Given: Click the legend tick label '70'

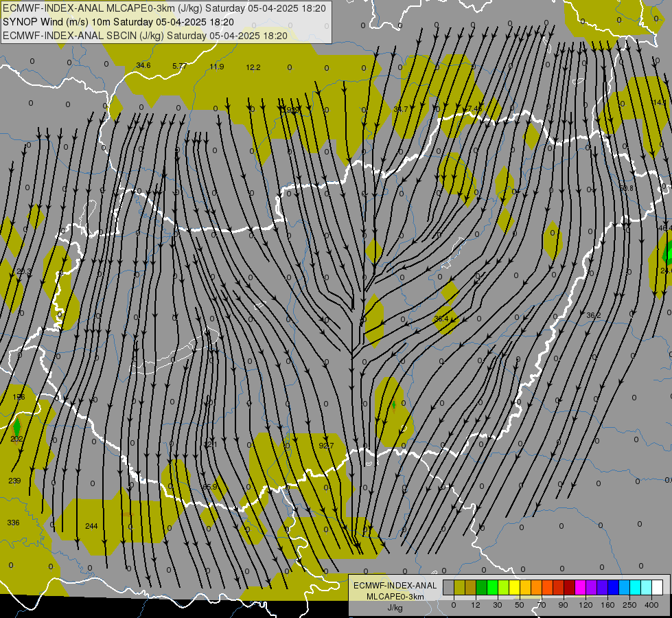Looking at the screenshot, I should click(x=542, y=605).
